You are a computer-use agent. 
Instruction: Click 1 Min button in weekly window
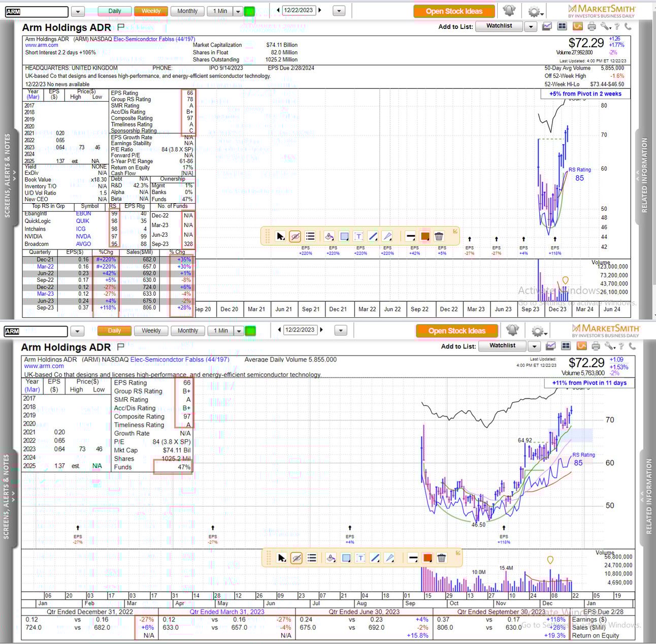220,11
